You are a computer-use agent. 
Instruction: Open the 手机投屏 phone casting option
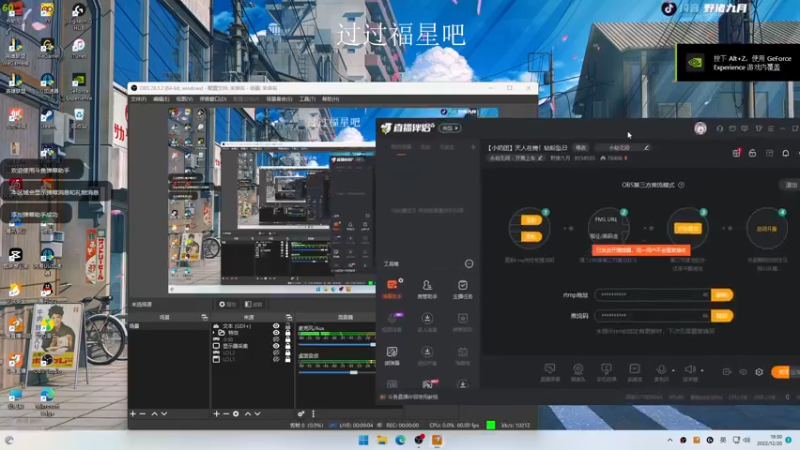pyautogui.click(x=606, y=372)
